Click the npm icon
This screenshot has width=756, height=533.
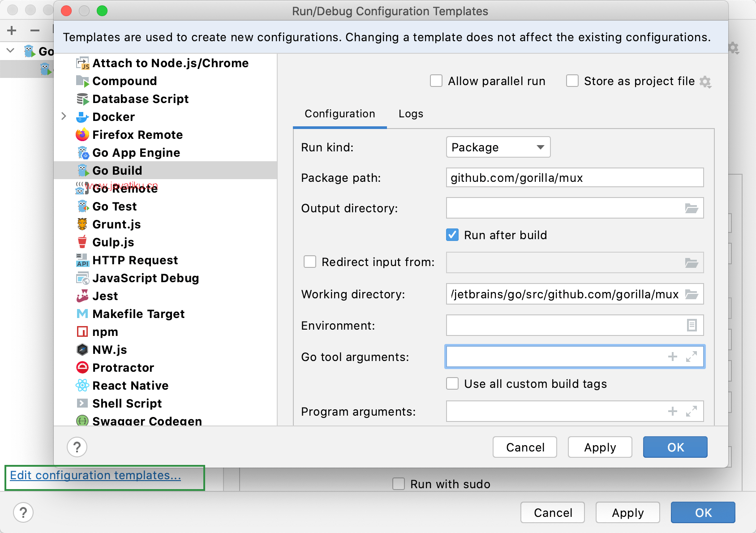tap(83, 332)
